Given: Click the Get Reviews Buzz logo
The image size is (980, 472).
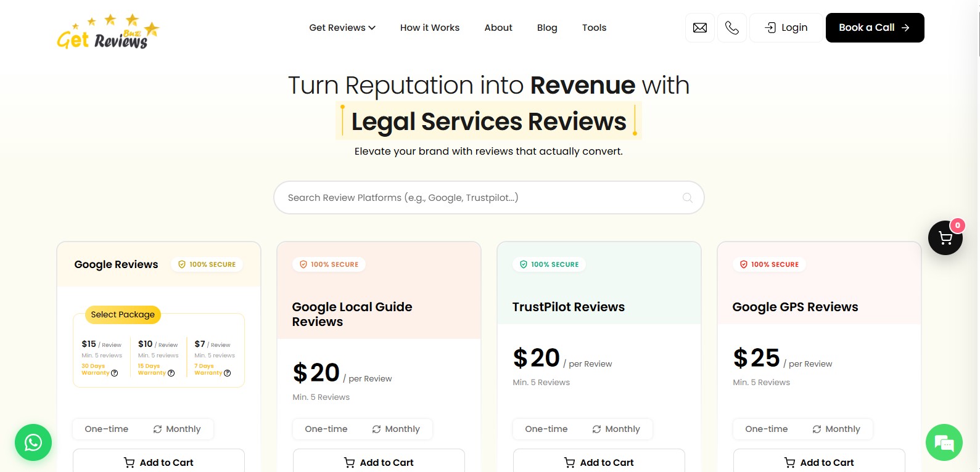Looking at the screenshot, I should point(108,31).
